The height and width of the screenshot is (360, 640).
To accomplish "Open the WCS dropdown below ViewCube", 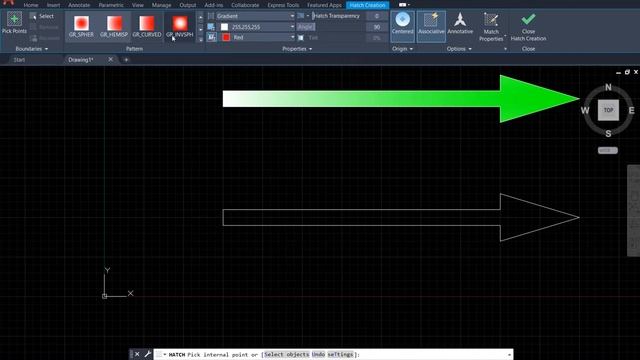I will 608,150.
